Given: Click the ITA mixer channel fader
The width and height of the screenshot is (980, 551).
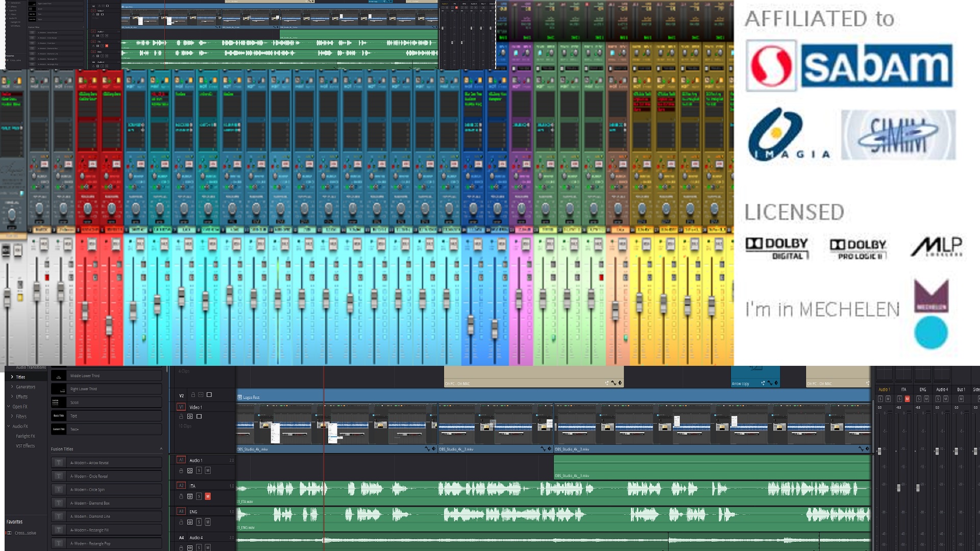Looking at the screenshot, I should pyautogui.click(x=899, y=488).
